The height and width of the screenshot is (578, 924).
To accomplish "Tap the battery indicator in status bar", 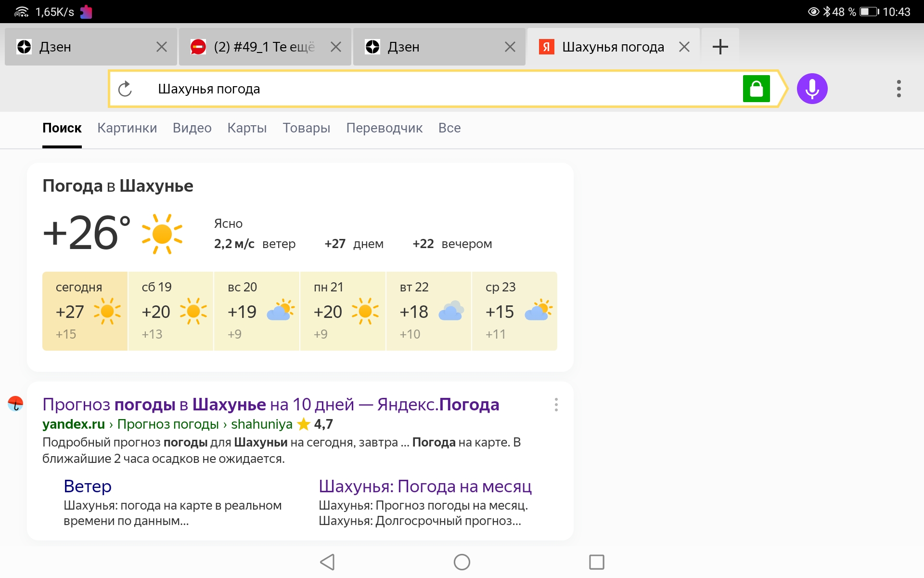I will tap(869, 12).
